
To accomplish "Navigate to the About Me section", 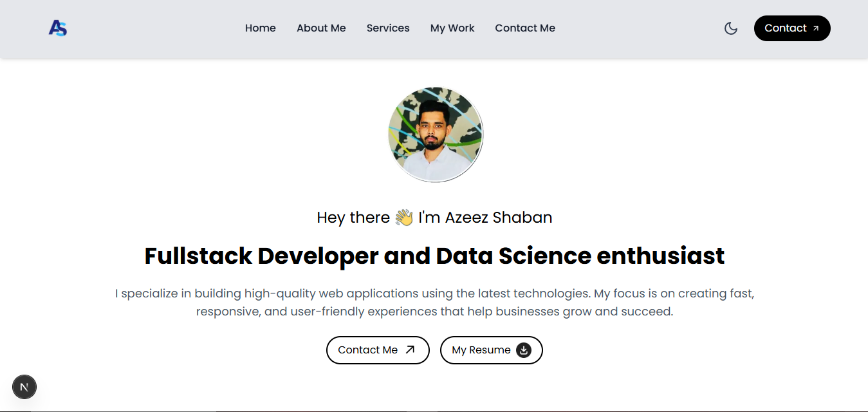I will (321, 28).
